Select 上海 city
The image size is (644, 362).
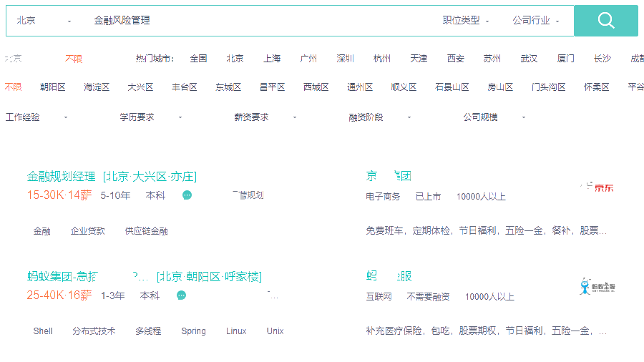[x=272, y=59]
